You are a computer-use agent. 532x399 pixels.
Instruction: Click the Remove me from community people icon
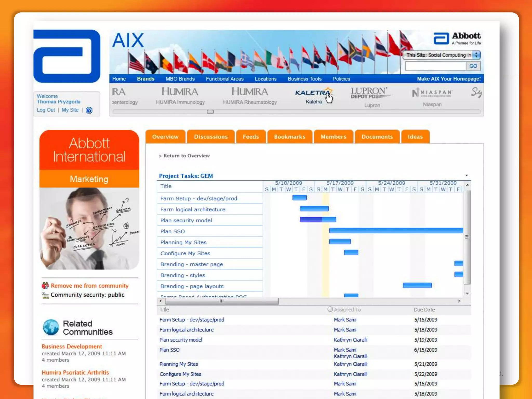click(x=45, y=285)
